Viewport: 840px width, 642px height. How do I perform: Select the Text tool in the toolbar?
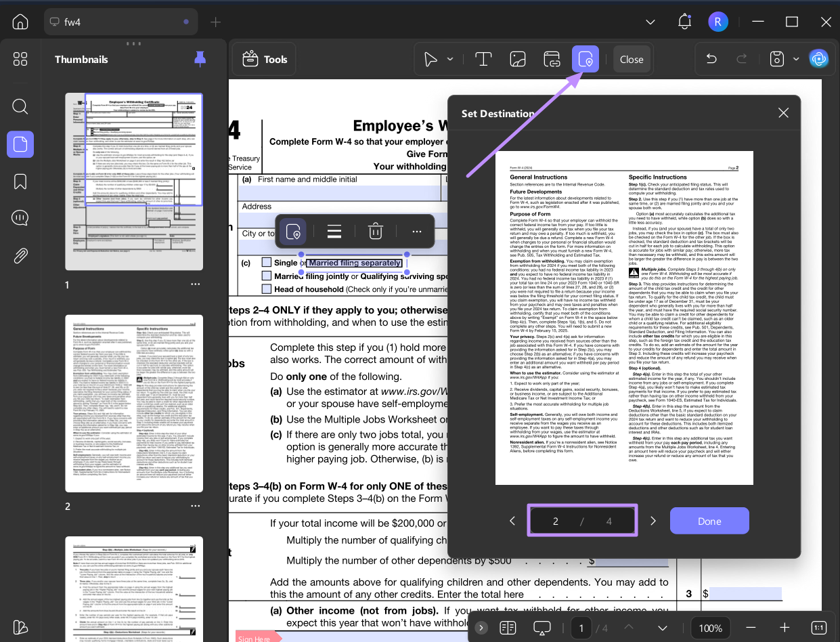483,59
